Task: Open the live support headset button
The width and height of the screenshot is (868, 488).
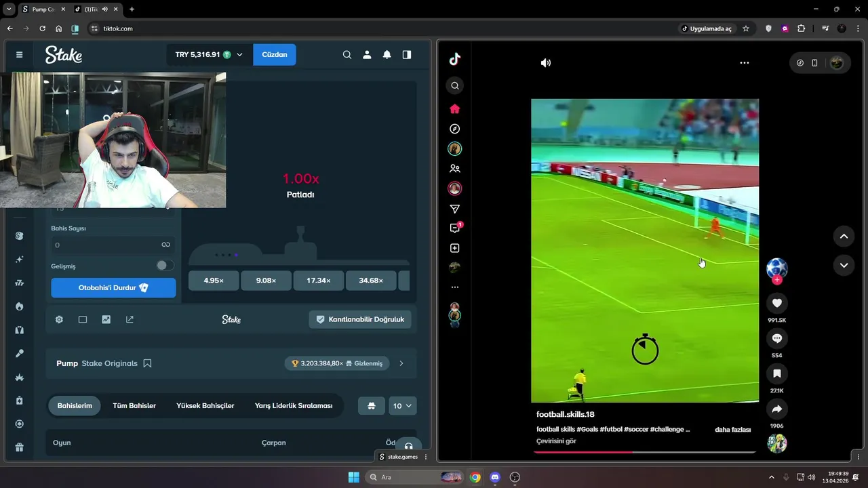Action: click(408, 445)
